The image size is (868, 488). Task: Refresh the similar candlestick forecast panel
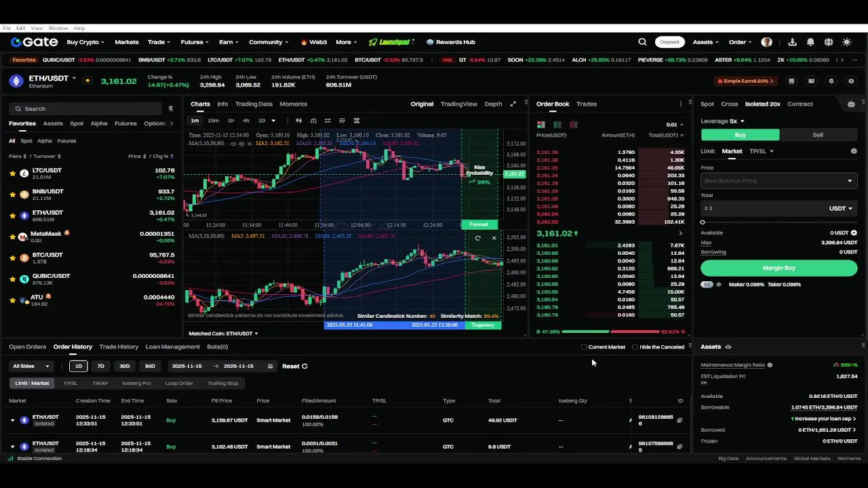tap(478, 238)
